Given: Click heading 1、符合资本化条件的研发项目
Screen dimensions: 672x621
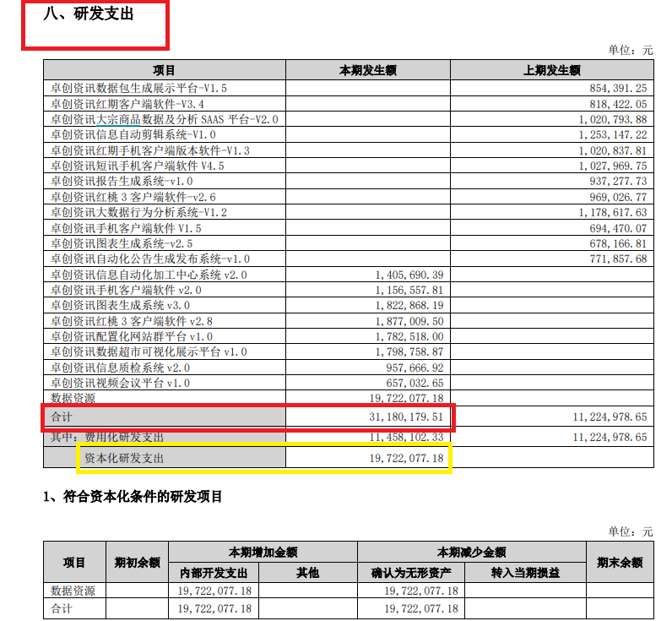Looking at the screenshot, I should [x=133, y=497].
